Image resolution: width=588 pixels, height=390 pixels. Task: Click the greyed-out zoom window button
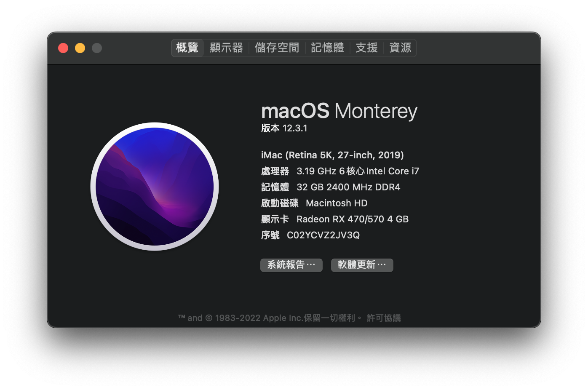(97, 48)
